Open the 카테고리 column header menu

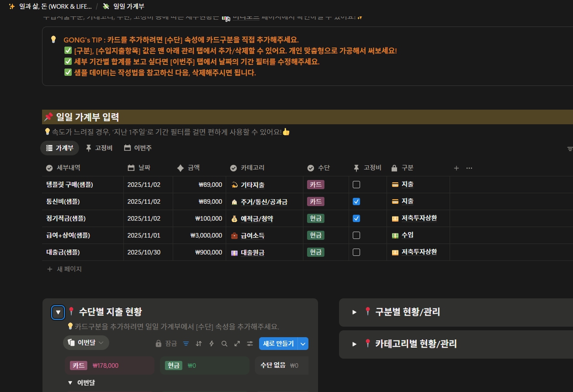coord(265,168)
